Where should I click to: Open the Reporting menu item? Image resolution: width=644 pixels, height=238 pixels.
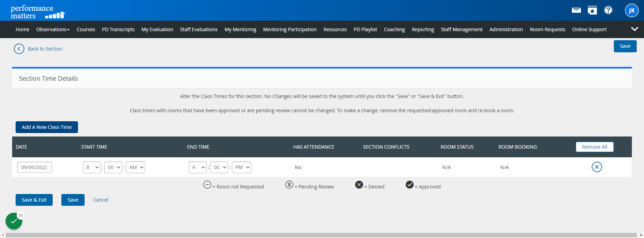click(x=423, y=29)
